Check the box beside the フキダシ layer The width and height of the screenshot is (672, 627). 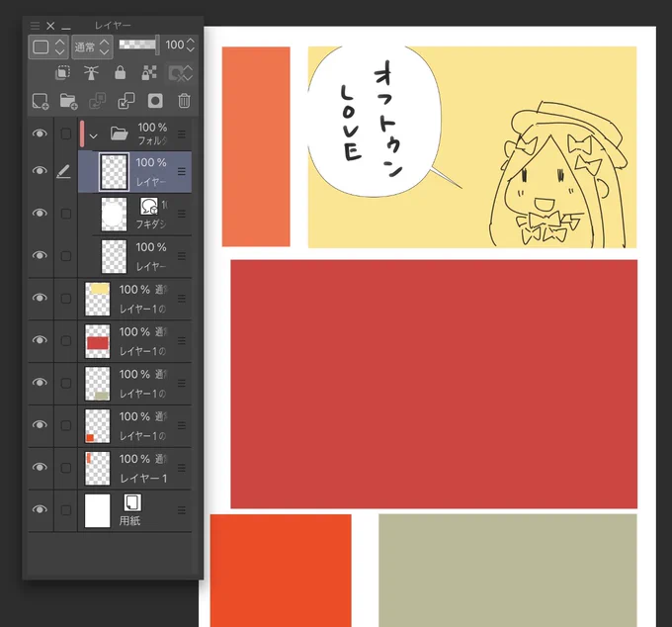pos(66,214)
